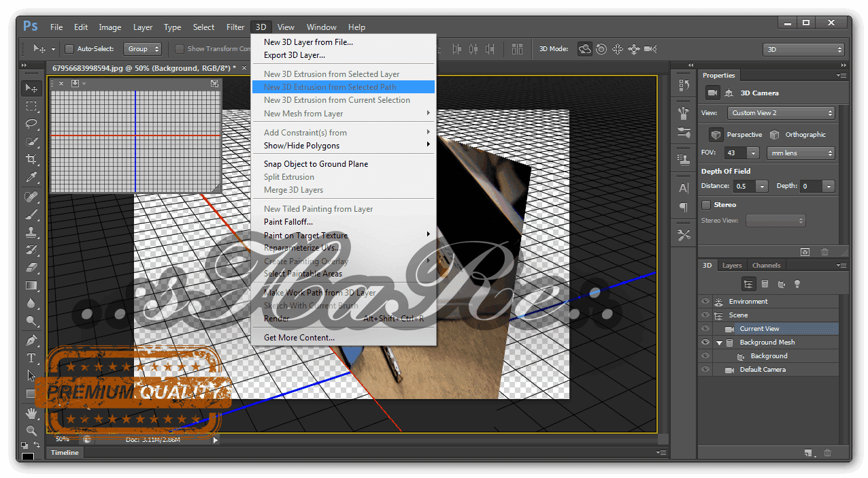Toggle visibility of Scene
Screen dimensions: 868x478
(705, 315)
